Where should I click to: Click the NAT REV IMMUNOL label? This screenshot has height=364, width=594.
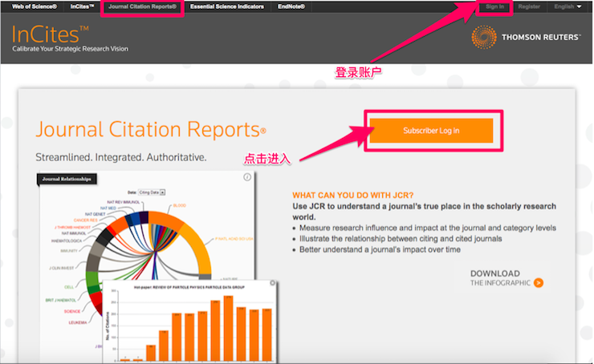point(124,202)
